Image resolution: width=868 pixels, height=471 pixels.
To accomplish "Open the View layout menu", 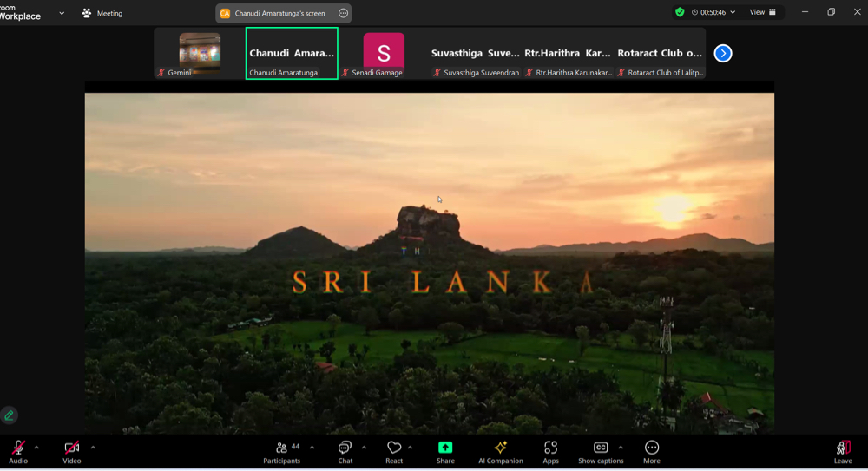I will click(x=763, y=12).
